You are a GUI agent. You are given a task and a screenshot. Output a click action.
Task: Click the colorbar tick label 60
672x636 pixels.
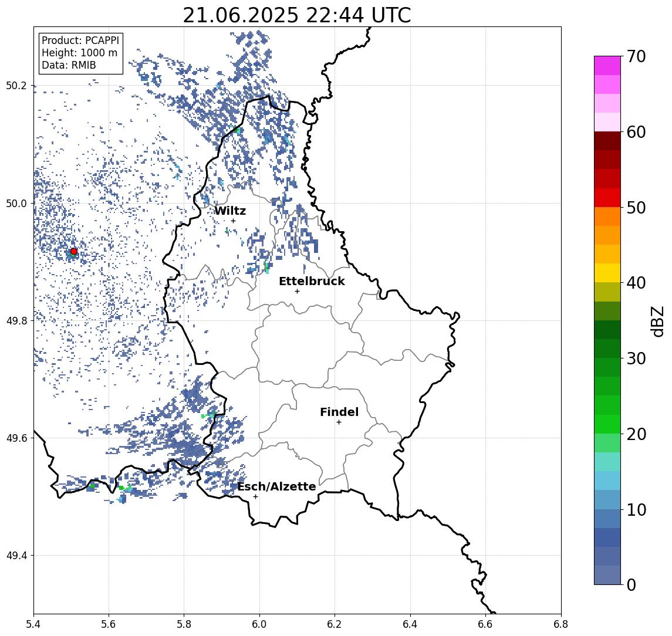pos(636,132)
